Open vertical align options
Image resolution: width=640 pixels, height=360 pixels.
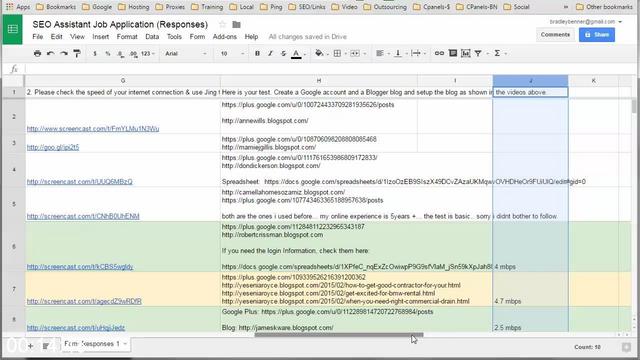coord(398,53)
